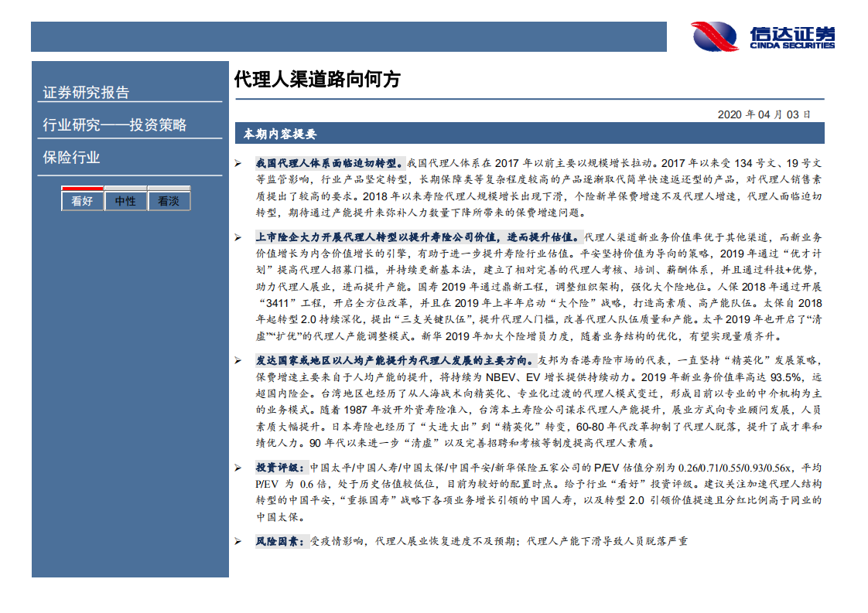Open the 证券研究报告 sidebar section
Image resolution: width=868 pixels, height=613 pixels.
[x=87, y=91]
